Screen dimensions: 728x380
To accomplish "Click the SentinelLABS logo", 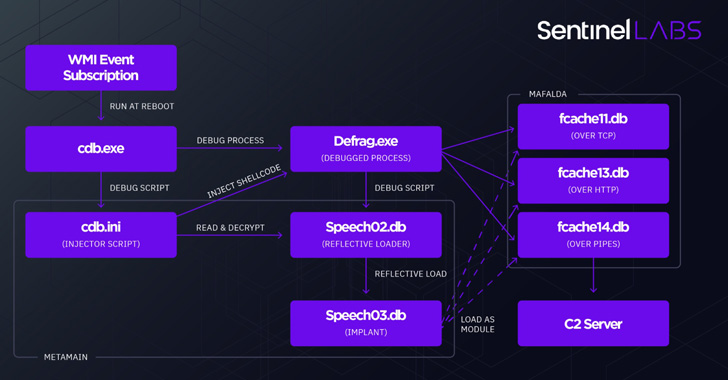I will click(619, 30).
